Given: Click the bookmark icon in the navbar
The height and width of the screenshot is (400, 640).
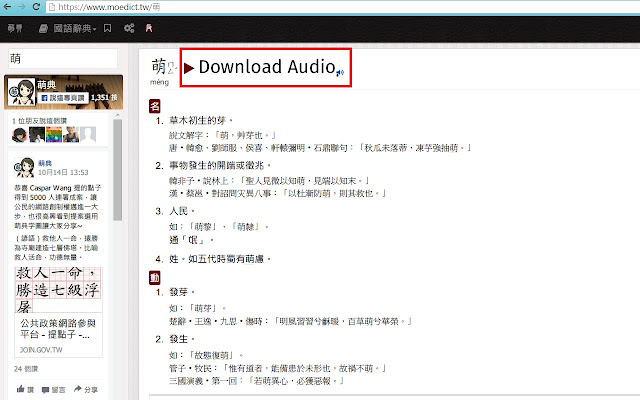Looking at the screenshot, I should coord(107,28).
